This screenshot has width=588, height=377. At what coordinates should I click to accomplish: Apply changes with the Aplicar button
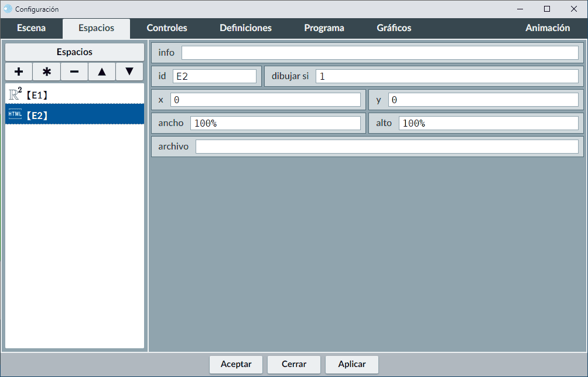click(352, 364)
